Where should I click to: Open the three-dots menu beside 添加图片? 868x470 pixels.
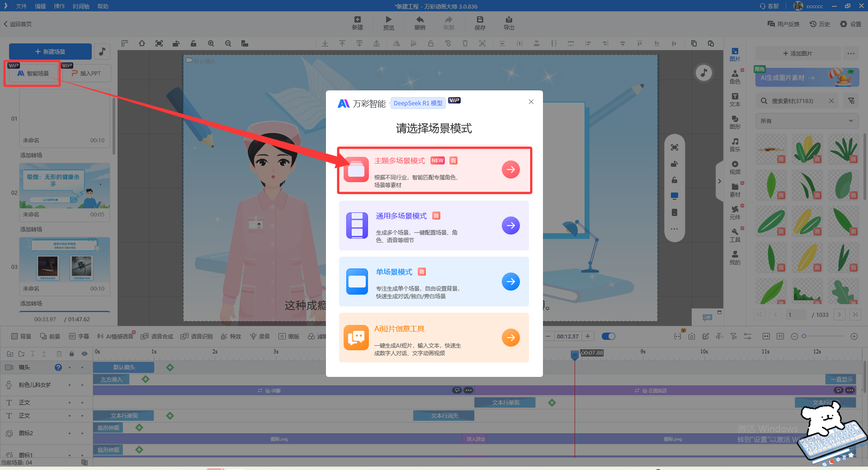click(x=851, y=53)
